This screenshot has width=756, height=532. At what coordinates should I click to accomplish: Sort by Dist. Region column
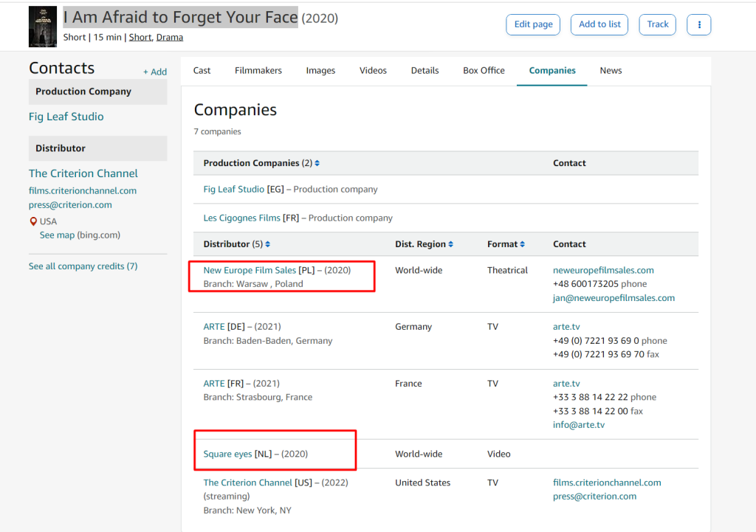click(450, 244)
